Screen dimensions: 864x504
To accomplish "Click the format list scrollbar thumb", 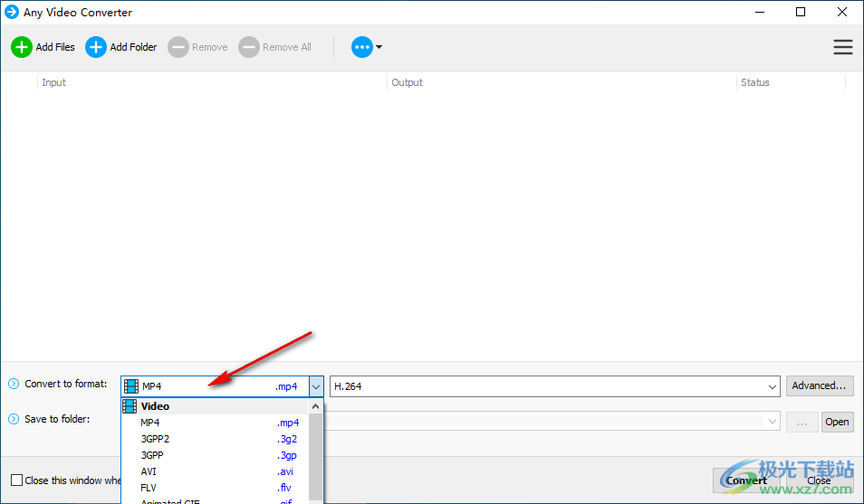I will tap(316, 457).
